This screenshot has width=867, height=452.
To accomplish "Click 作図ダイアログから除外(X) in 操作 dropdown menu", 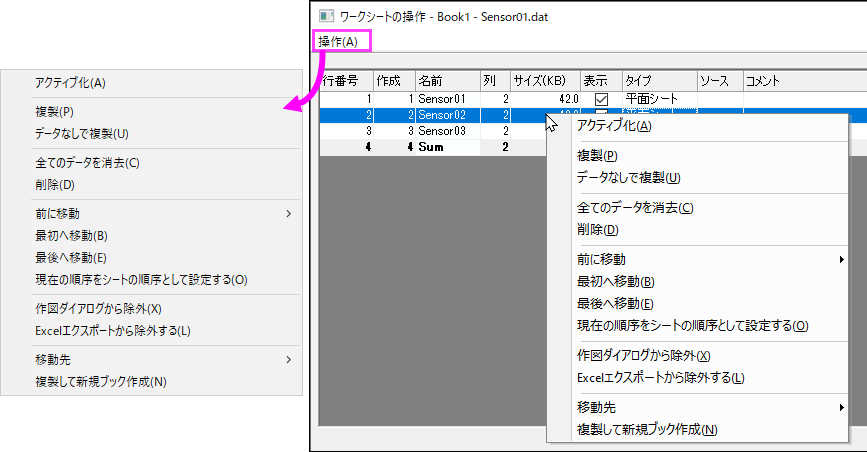I will (x=98, y=309).
